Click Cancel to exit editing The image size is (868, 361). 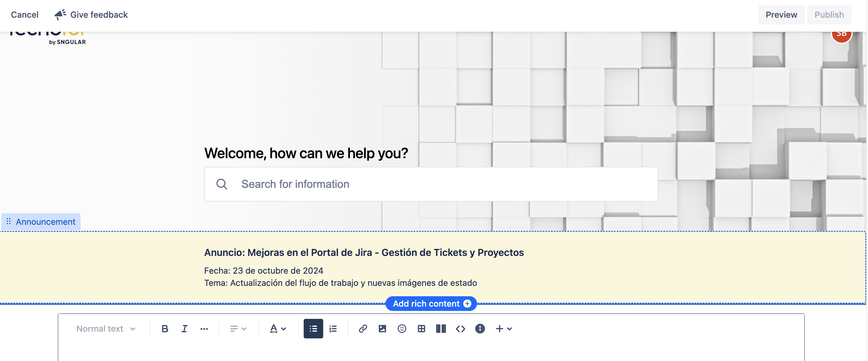click(x=25, y=15)
